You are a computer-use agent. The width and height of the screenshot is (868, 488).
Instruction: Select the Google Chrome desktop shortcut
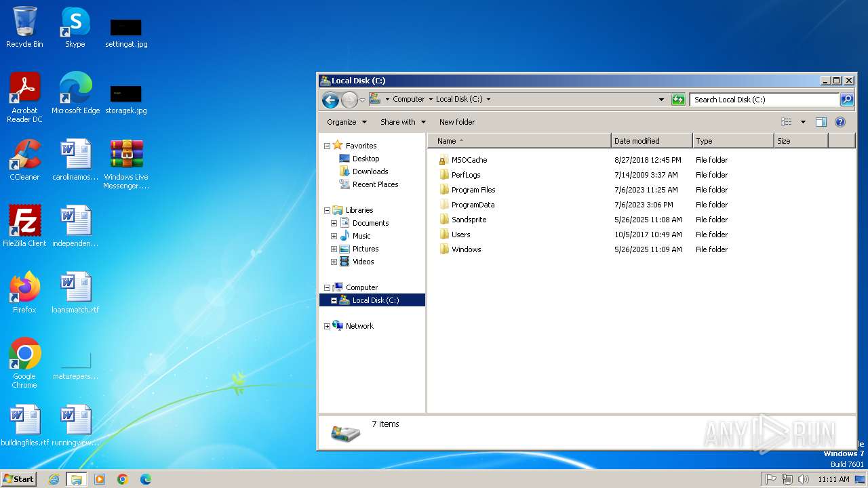point(24,363)
